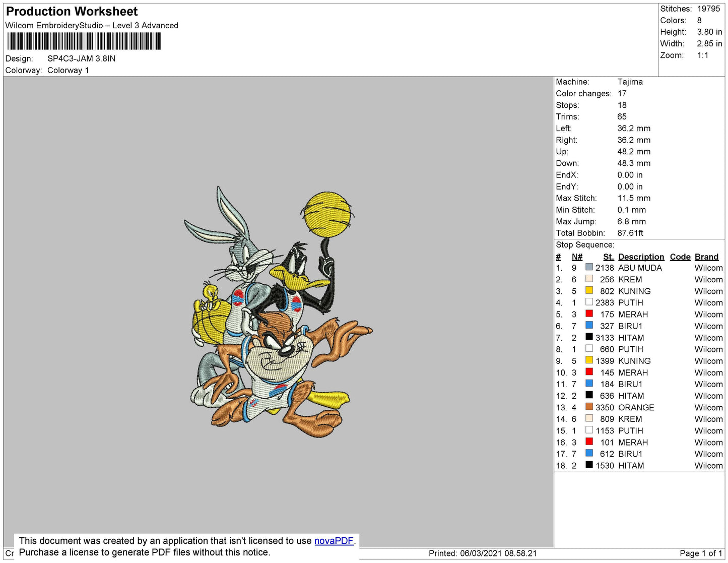The width and height of the screenshot is (728, 563).
Task: Click the red MERAH swatch in row 16
Action: (589, 442)
